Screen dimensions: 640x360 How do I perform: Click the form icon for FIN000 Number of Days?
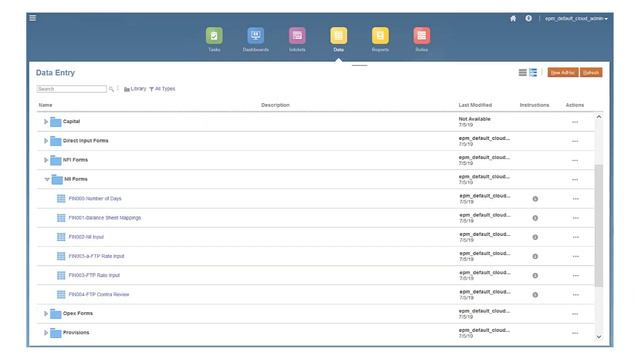coord(61,199)
